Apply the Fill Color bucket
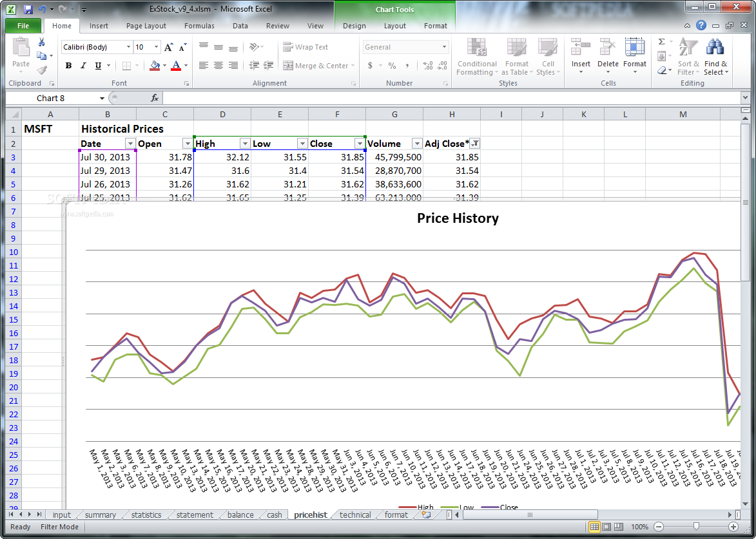The image size is (756, 539). click(155, 66)
